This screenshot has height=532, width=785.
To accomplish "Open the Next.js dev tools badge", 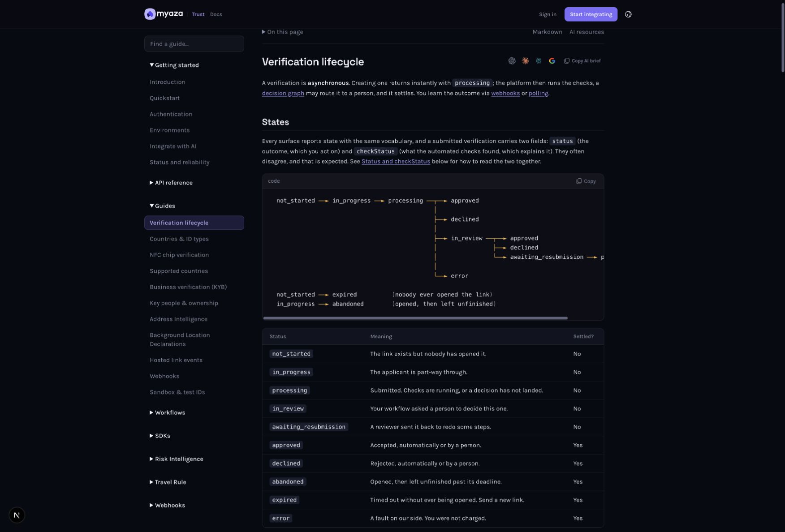I will point(17,515).
